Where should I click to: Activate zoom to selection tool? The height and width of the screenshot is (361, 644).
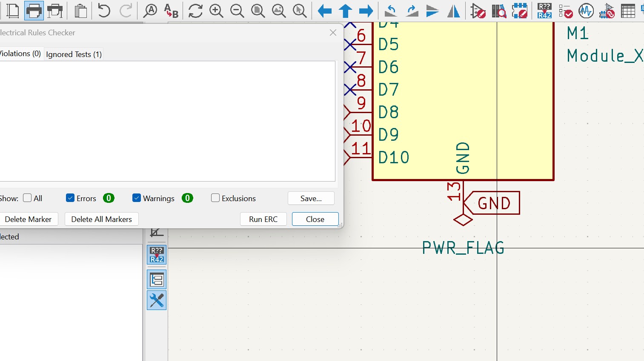(300, 11)
